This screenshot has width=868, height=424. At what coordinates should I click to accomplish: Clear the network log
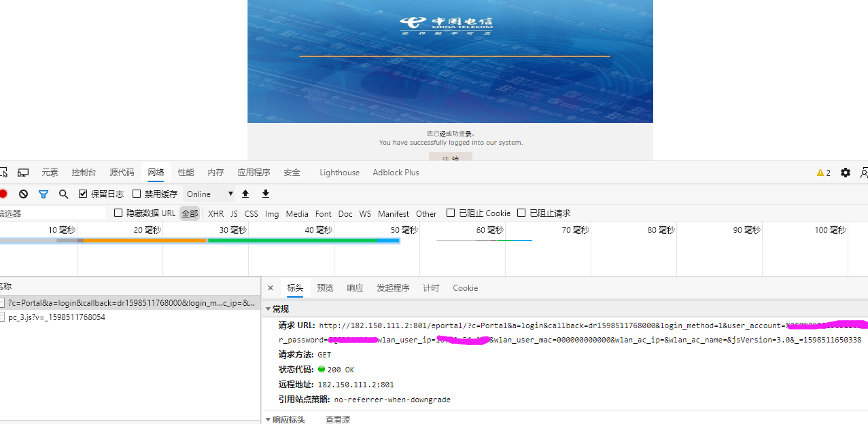[x=23, y=194]
